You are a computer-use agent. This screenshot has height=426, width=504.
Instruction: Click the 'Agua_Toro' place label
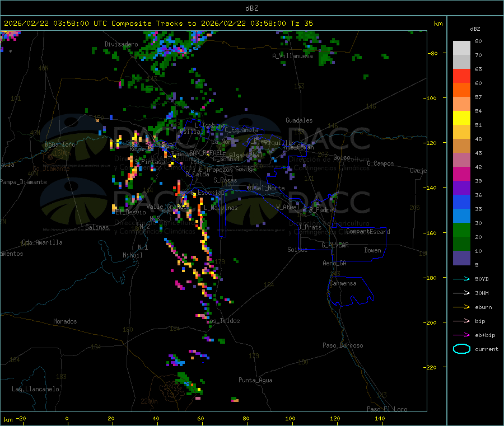click(x=60, y=144)
